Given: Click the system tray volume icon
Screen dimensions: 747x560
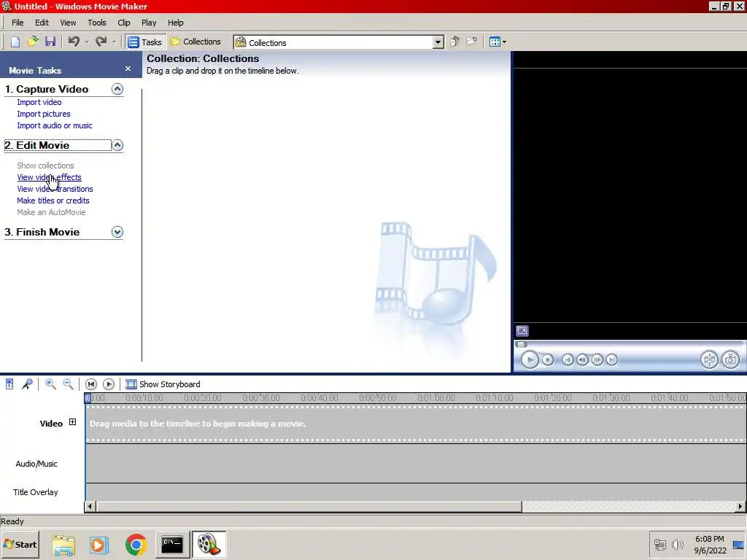Looking at the screenshot, I should (x=677, y=544).
